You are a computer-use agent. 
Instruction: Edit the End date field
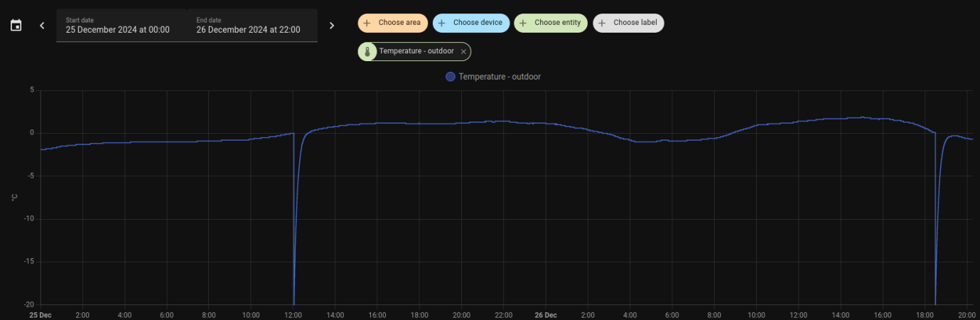[x=252, y=26]
